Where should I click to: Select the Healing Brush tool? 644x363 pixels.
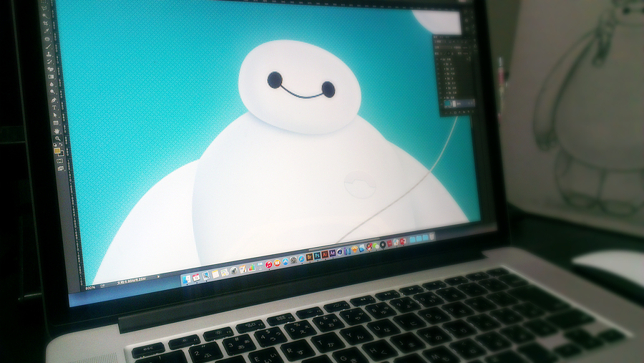(x=47, y=39)
